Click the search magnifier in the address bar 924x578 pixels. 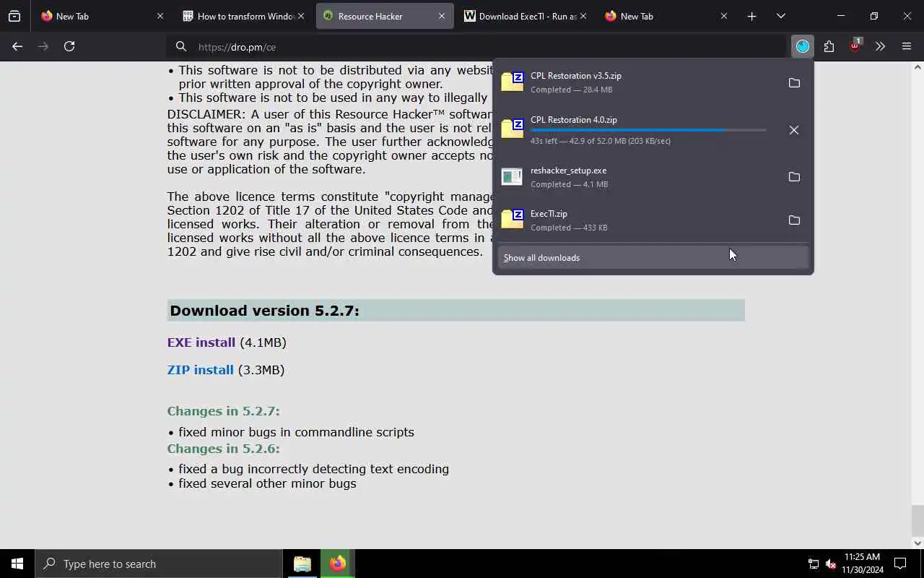point(181,47)
